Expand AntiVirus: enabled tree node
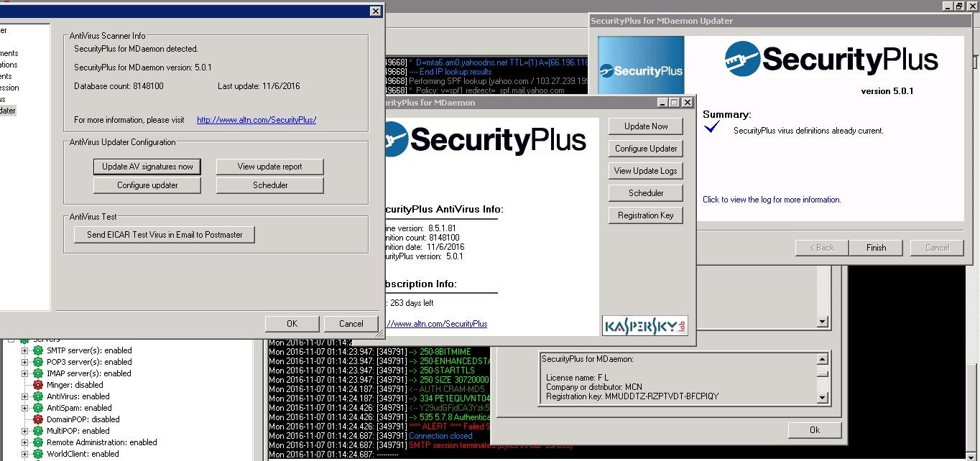Viewport: 980px width, 461px height. 25,396
